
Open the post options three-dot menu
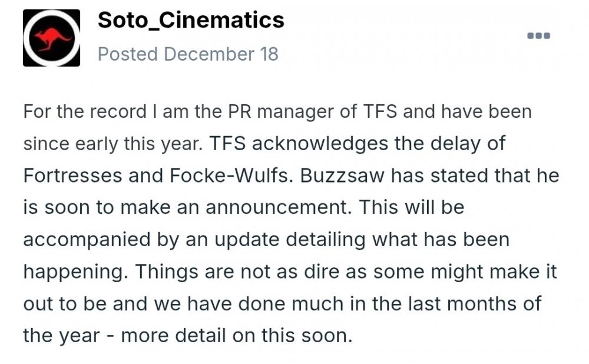538,36
